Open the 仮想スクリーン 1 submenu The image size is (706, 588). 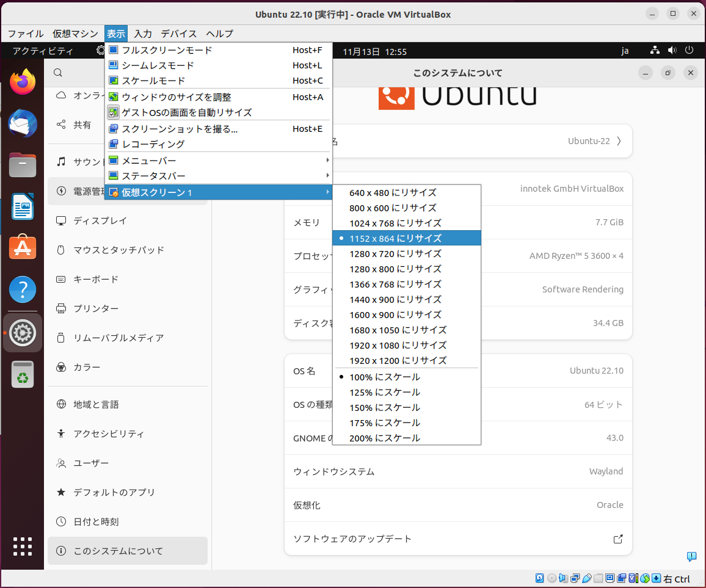(219, 193)
